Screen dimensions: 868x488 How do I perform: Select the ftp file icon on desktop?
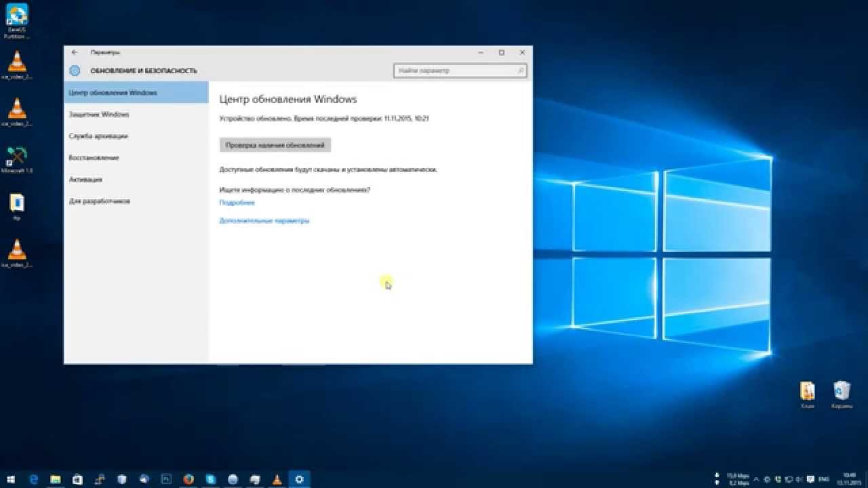pos(17,207)
